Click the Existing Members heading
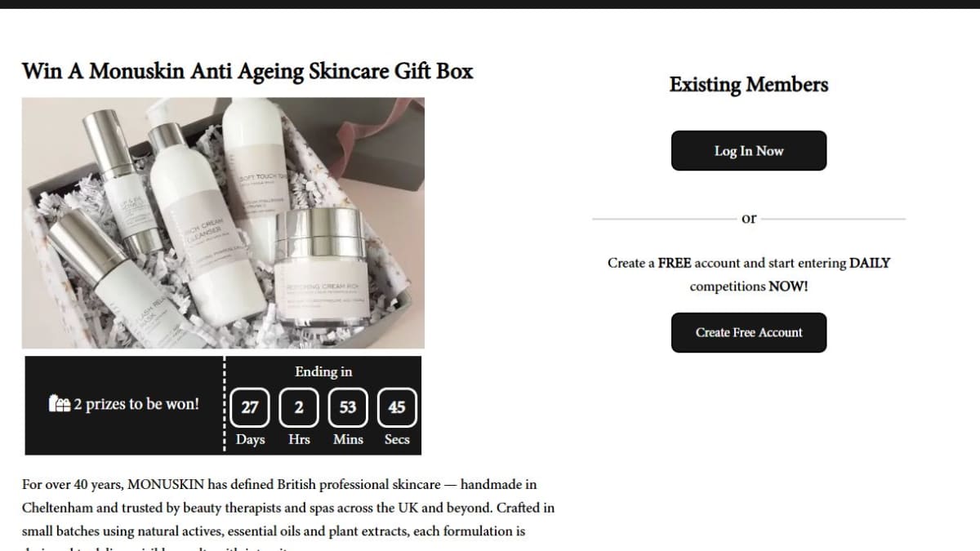Viewport: 980px width, 551px height. 749,85
